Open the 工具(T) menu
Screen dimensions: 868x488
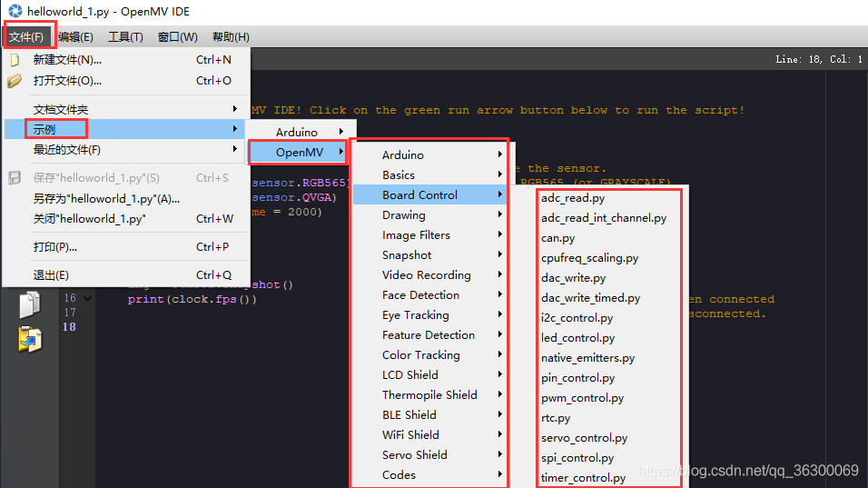(125, 37)
